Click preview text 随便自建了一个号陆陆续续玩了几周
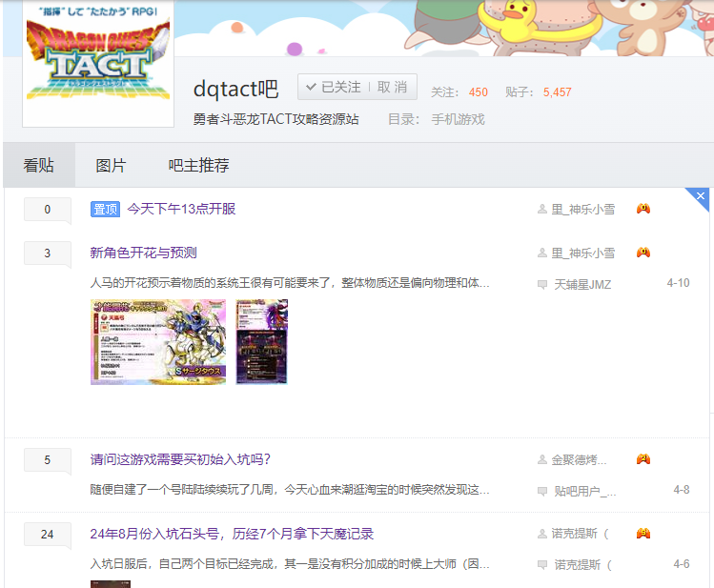 pyautogui.click(x=290, y=490)
